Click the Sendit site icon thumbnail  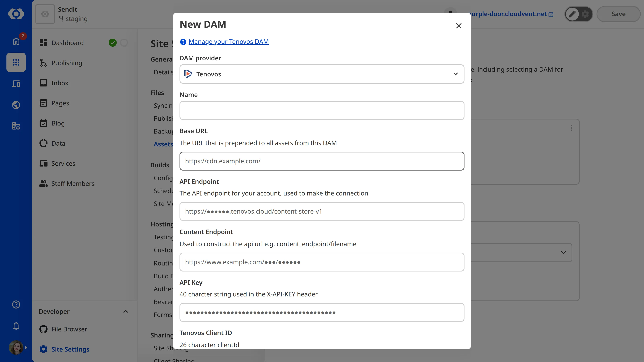[45, 14]
